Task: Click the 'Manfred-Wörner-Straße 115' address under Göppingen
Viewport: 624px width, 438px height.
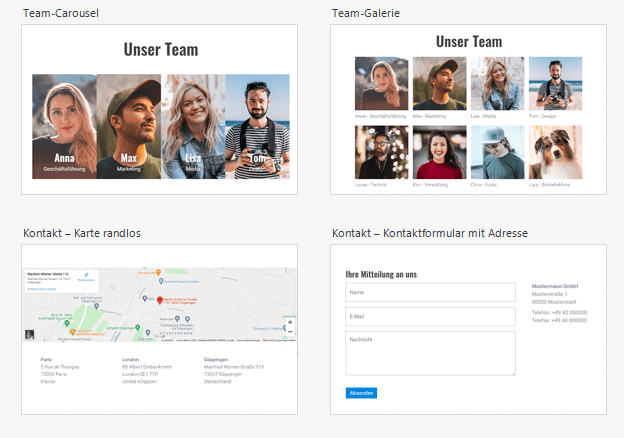Action: [x=234, y=367]
